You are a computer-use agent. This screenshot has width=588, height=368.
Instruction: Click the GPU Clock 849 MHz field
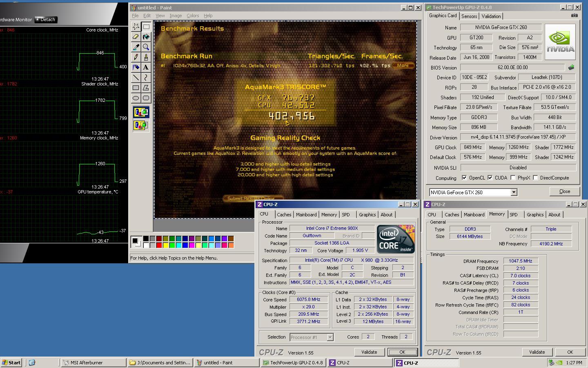473,147
